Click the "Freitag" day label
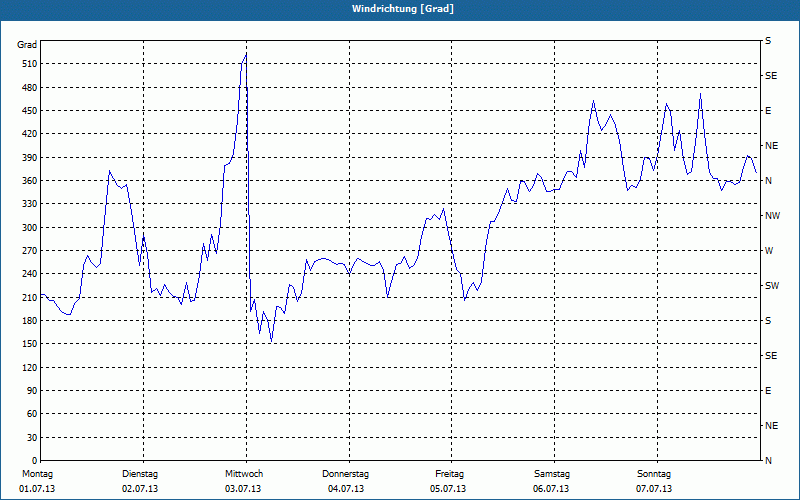 coord(449,474)
